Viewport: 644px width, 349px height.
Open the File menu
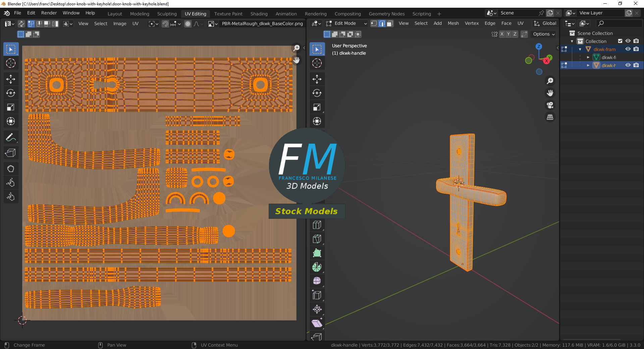click(x=17, y=13)
